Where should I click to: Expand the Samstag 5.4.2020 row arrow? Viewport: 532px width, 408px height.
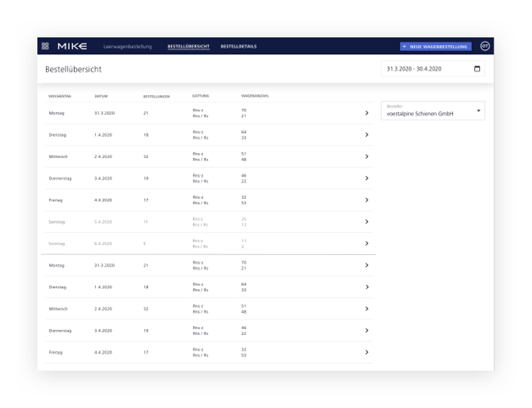(366, 222)
